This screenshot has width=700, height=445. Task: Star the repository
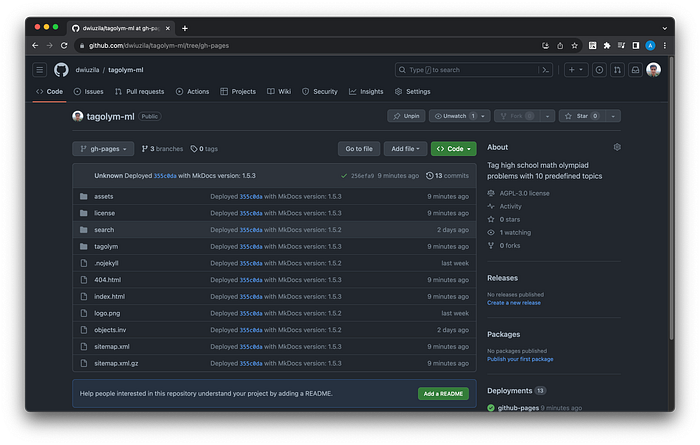click(x=582, y=116)
